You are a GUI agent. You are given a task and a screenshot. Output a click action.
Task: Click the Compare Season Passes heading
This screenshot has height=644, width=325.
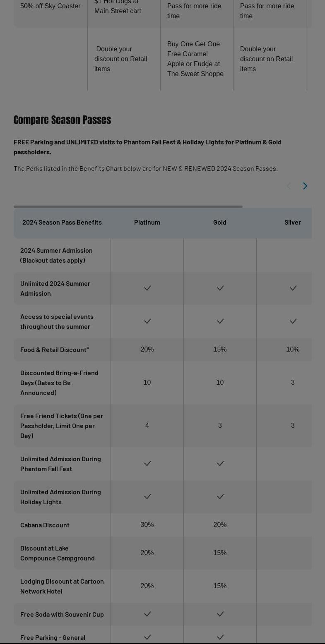62,120
